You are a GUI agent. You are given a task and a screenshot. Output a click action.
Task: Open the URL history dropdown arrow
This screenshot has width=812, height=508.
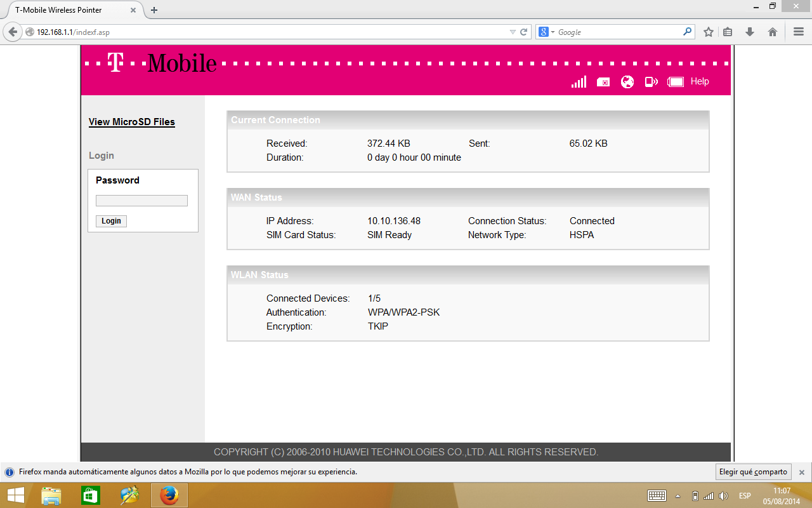click(513, 32)
